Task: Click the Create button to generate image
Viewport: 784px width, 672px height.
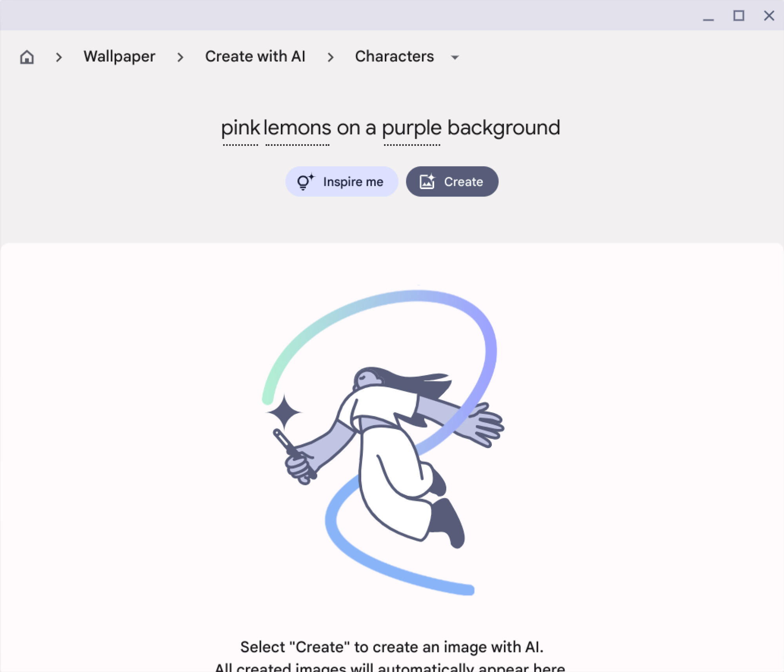Action: coord(452,181)
